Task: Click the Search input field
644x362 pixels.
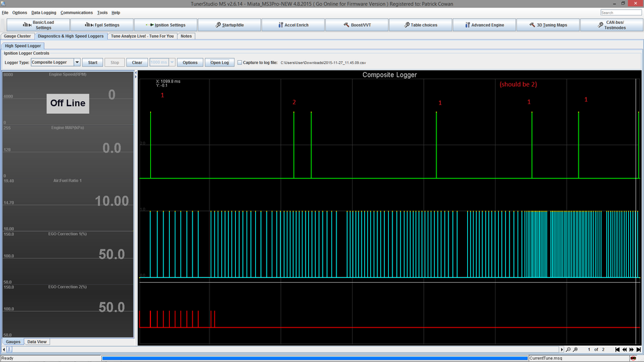Action: pos(621,13)
